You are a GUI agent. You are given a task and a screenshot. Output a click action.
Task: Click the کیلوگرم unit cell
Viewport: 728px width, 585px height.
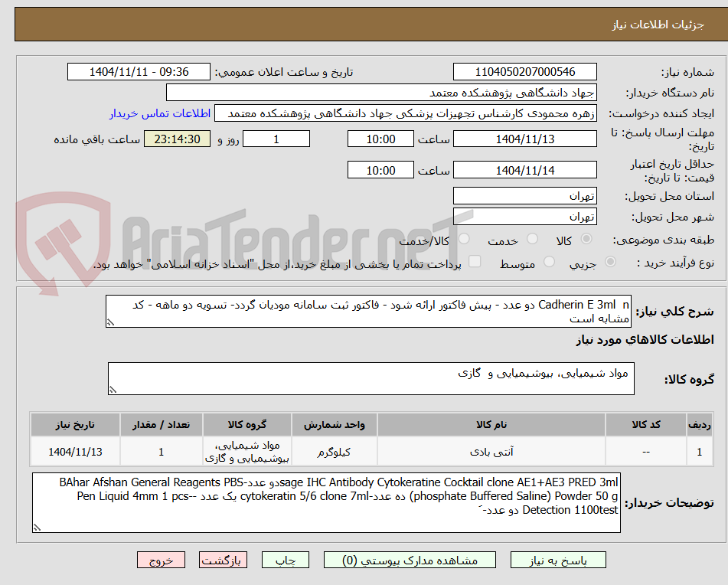pos(335,452)
